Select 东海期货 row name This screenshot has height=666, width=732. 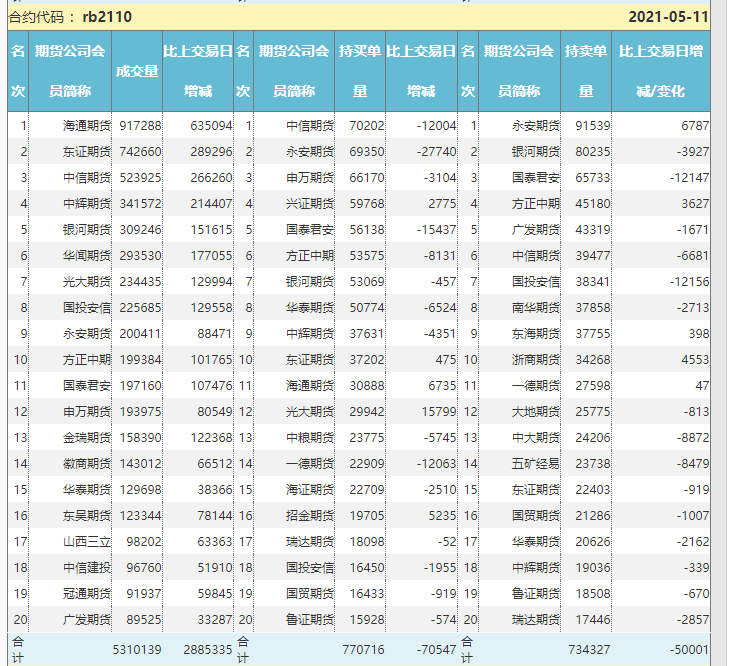pos(535,334)
